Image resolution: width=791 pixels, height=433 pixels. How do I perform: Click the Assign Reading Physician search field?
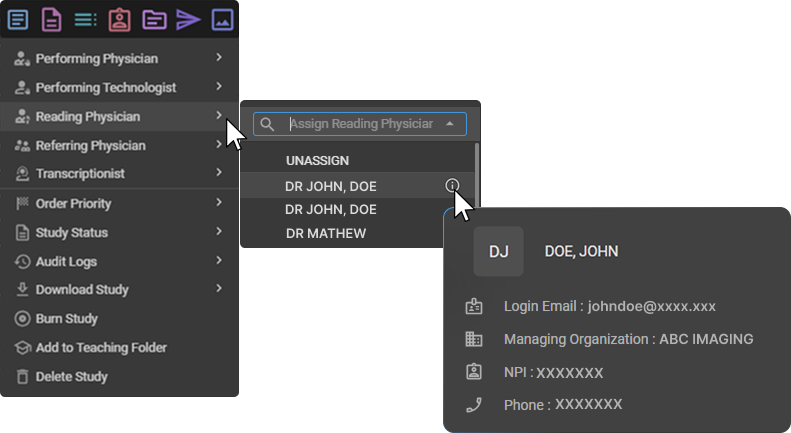pos(360,124)
